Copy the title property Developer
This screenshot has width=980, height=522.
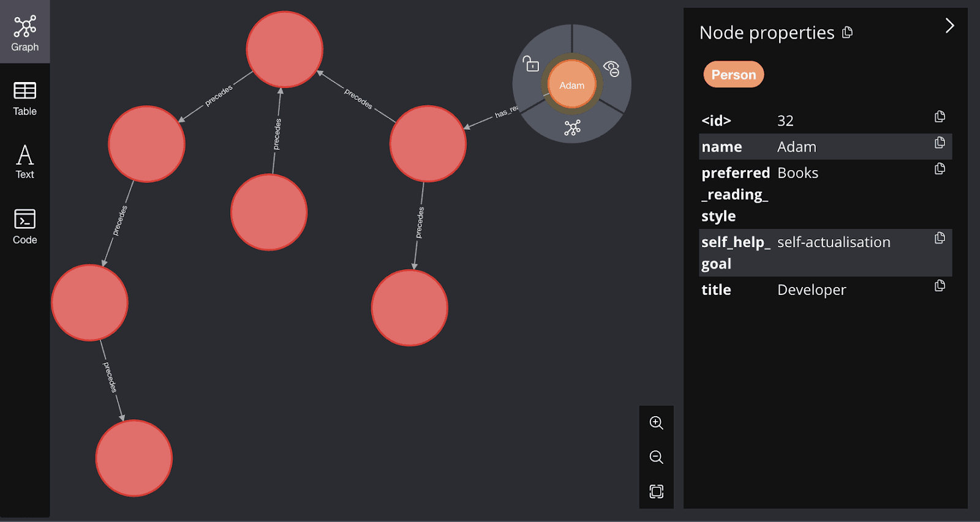[x=940, y=286]
